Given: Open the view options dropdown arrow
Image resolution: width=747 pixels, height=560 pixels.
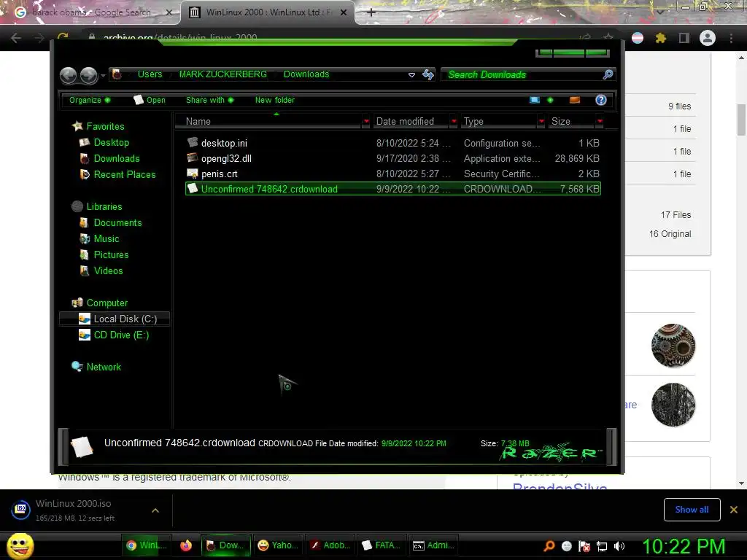Looking at the screenshot, I should tap(550, 100).
